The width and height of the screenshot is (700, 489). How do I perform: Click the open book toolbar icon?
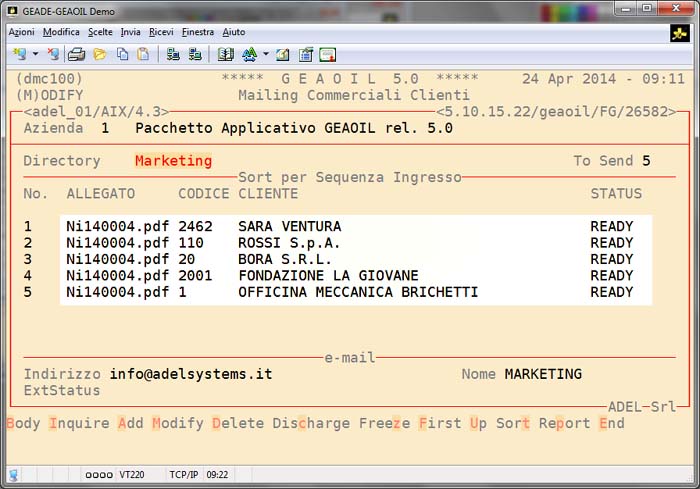[225, 54]
